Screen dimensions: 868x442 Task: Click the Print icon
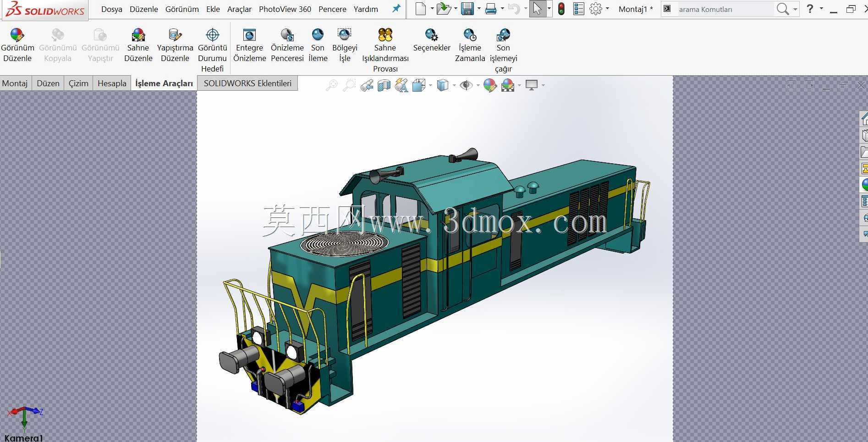coord(491,9)
